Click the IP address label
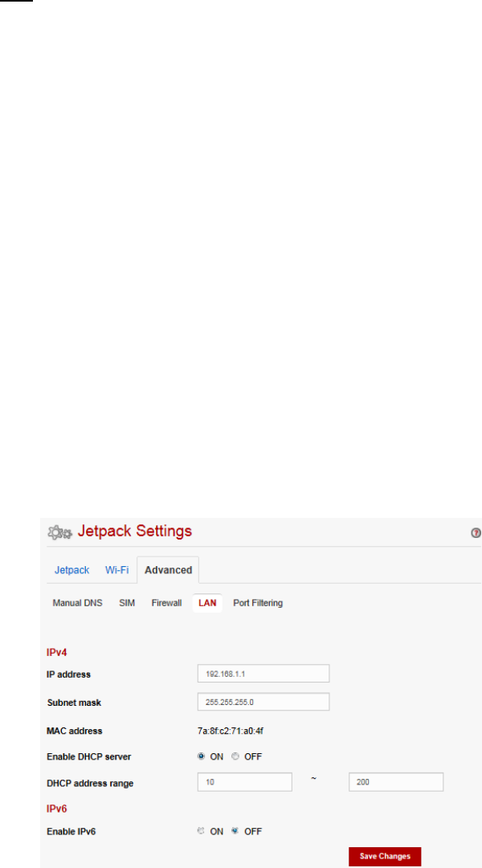This screenshot has height=868, width=482. tap(68, 674)
